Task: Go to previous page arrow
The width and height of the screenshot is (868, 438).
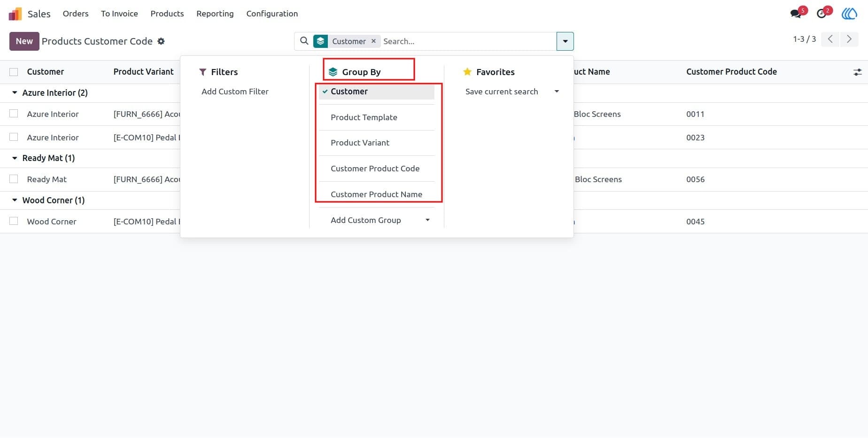Action: pyautogui.click(x=830, y=39)
